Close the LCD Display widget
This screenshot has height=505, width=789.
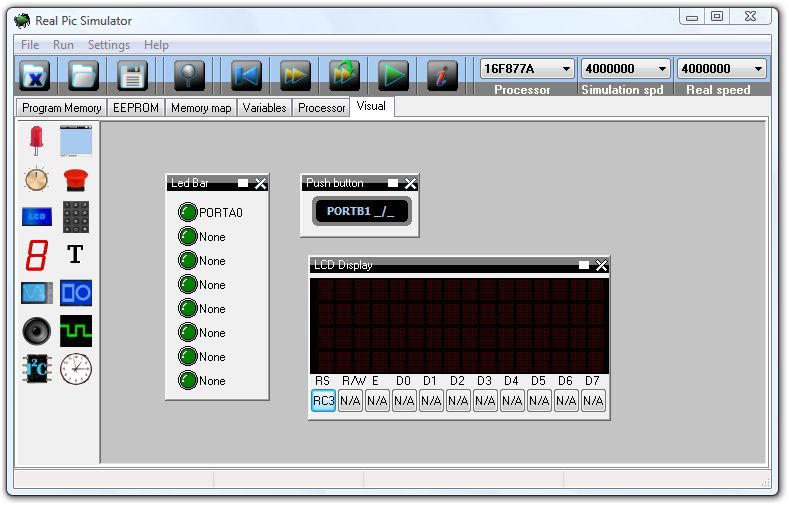pyautogui.click(x=601, y=265)
